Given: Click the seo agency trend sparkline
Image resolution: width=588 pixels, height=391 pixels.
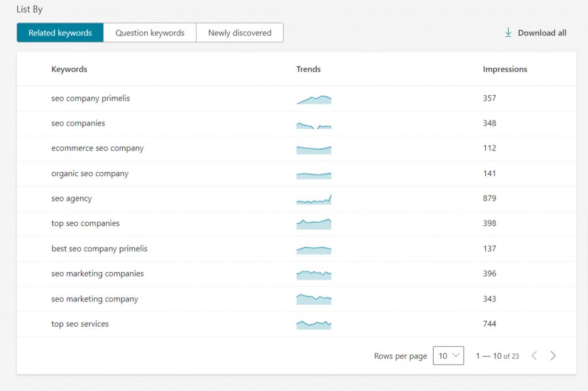Looking at the screenshot, I should point(314,199).
